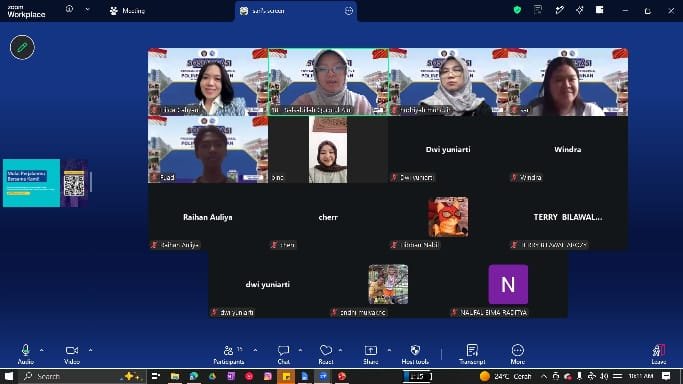The width and height of the screenshot is (683, 384).
Task: Switch to the Meeting tab
Action: tap(127, 11)
